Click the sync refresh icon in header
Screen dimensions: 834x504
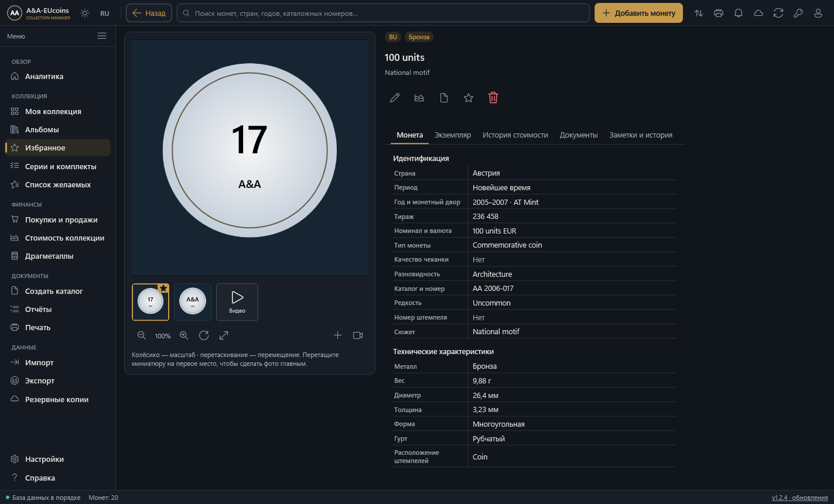point(778,13)
